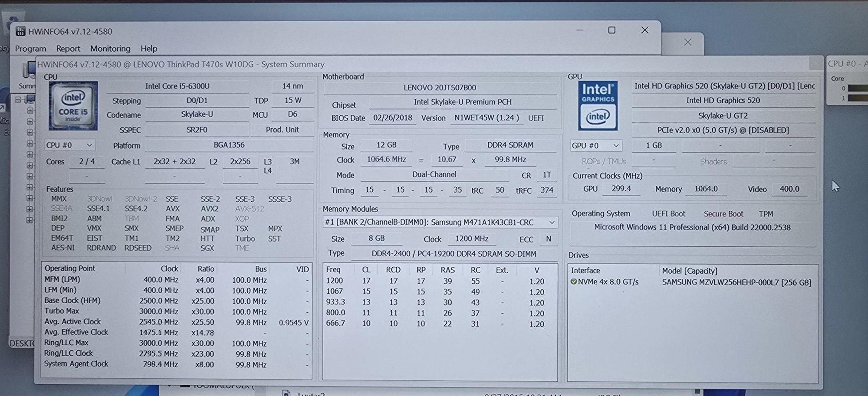Click the UEFI Boot indicator

(x=668, y=214)
